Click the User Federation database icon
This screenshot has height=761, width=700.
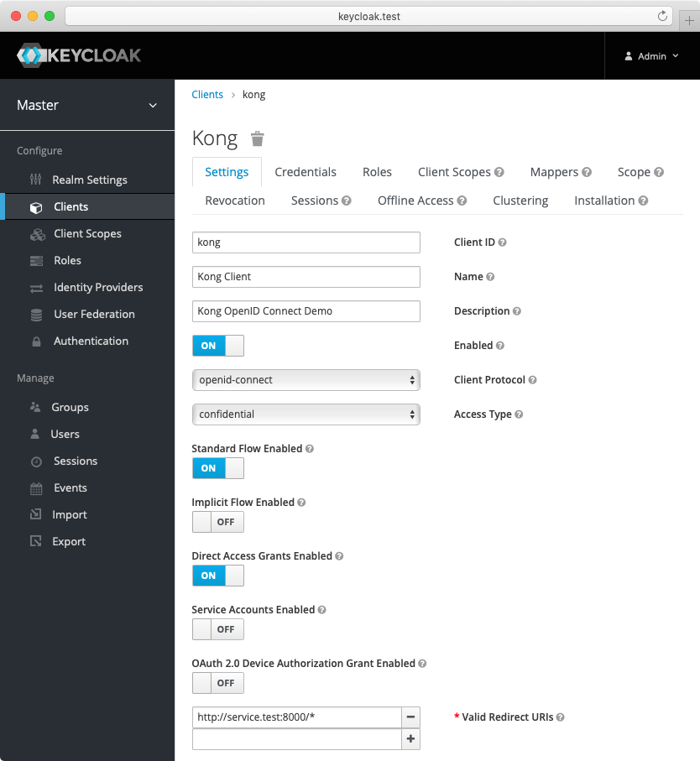click(x=36, y=315)
